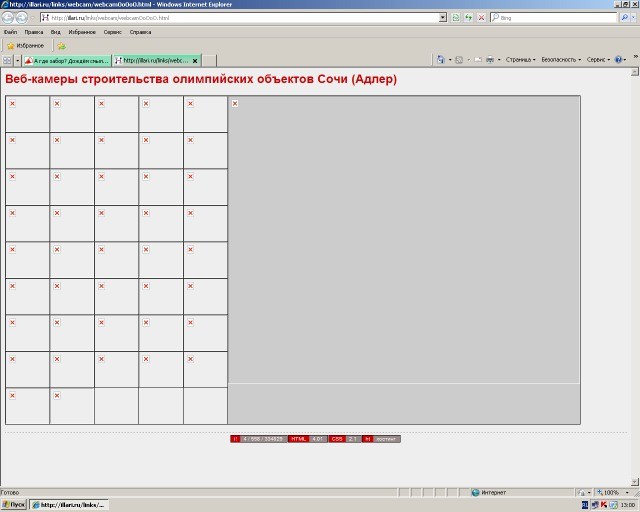The image size is (640, 512).
Task: Open the Безопасность dropdown menu
Action: [x=560, y=60]
